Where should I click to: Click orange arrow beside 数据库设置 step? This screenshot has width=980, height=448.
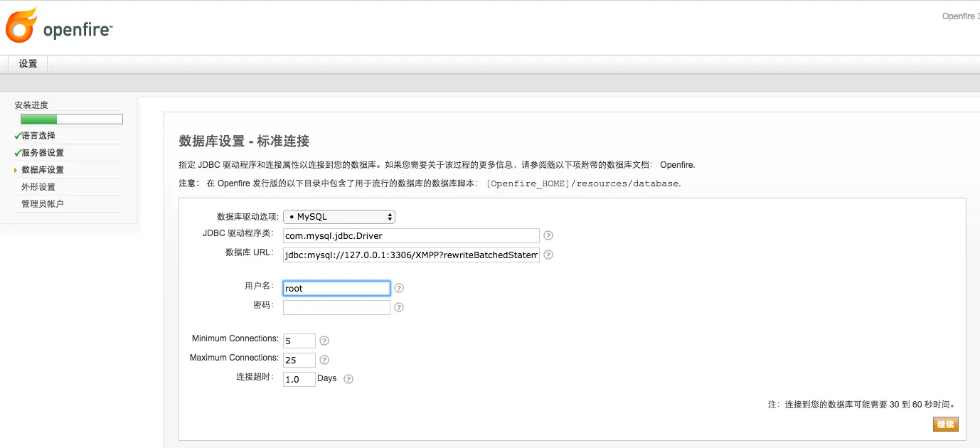tap(16, 170)
